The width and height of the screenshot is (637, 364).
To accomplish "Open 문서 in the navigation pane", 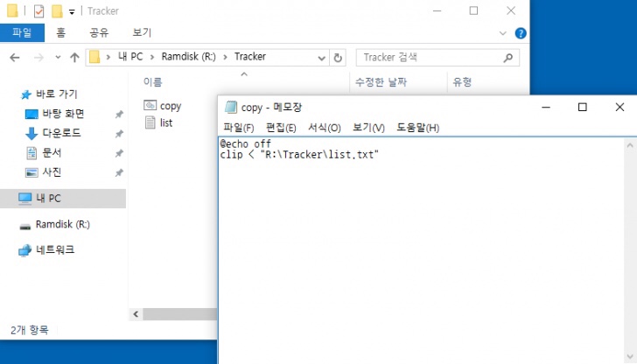I will [52, 153].
